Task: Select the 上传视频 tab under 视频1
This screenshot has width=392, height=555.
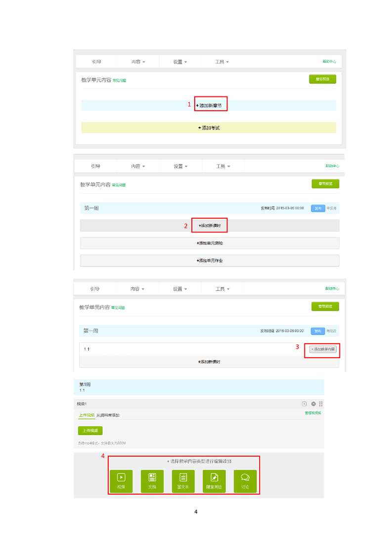Action: click(87, 415)
